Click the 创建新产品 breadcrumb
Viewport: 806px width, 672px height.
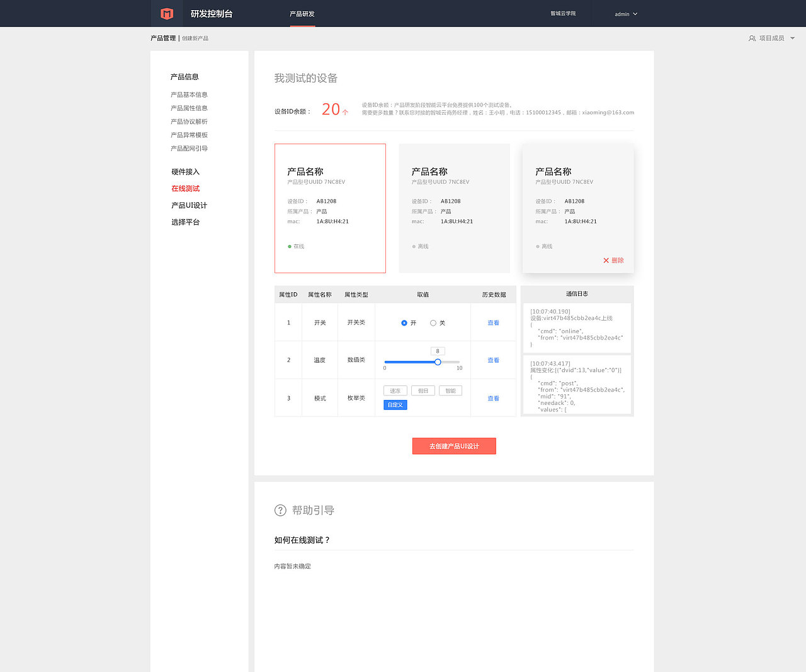pyautogui.click(x=195, y=38)
